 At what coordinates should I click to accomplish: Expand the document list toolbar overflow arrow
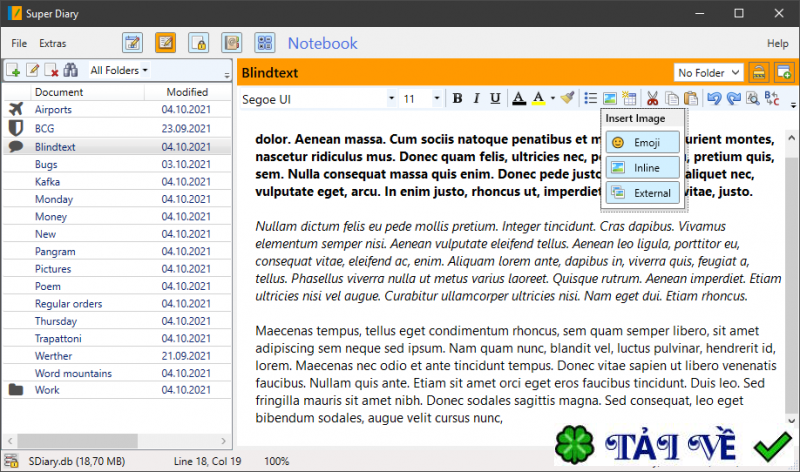pyautogui.click(x=227, y=75)
